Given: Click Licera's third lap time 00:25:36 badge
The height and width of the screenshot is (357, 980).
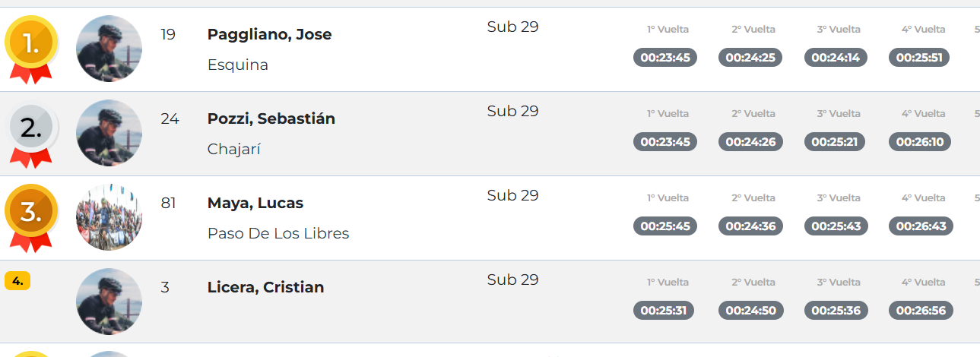Looking at the screenshot, I should (x=836, y=311).
